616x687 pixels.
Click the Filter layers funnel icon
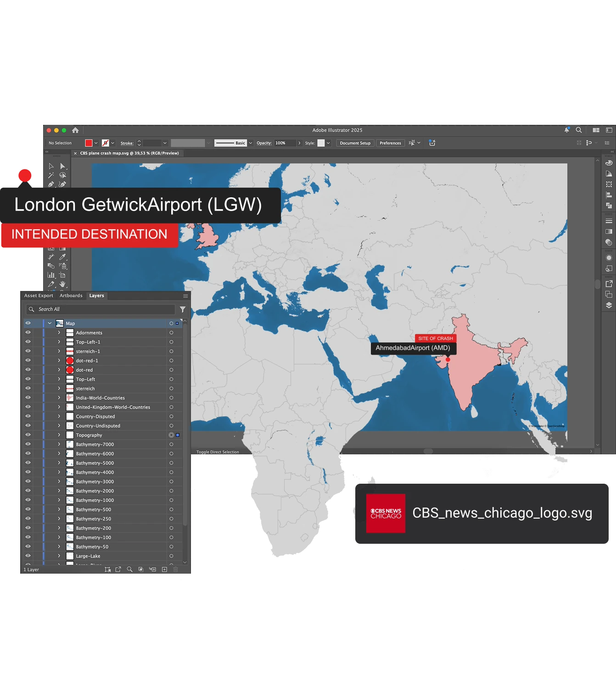[183, 309]
